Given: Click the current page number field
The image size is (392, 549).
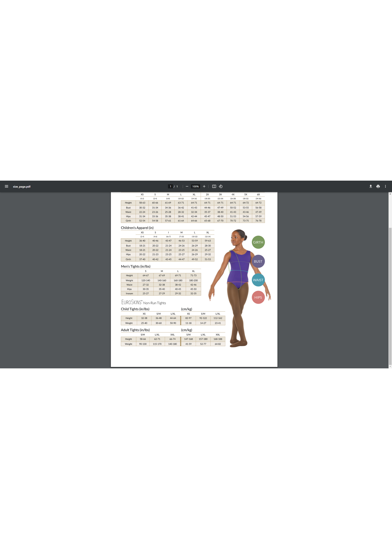Looking at the screenshot, I should (170, 186).
